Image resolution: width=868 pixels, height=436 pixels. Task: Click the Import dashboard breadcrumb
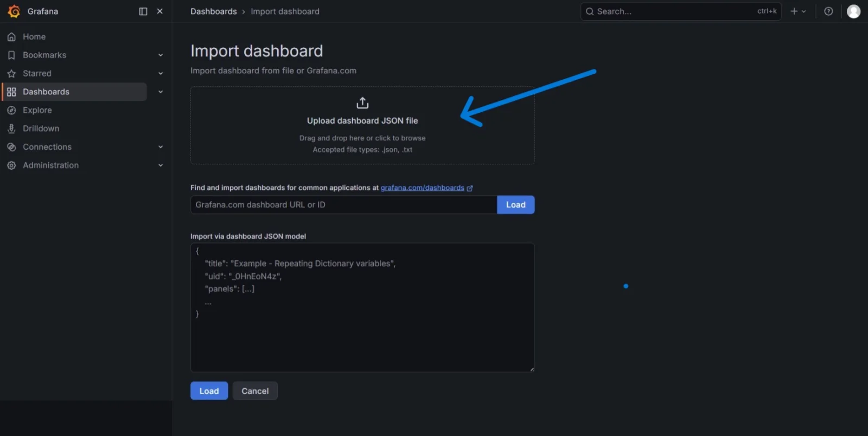point(285,11)
